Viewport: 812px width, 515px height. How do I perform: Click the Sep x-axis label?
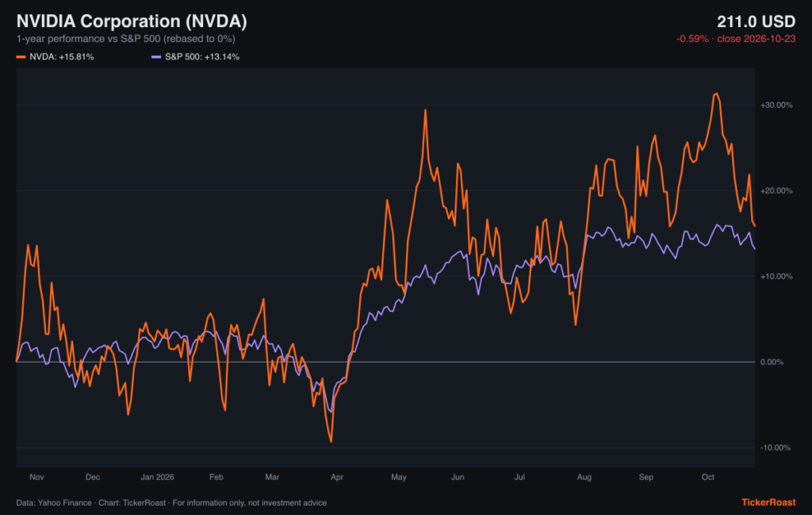[645, 477]
